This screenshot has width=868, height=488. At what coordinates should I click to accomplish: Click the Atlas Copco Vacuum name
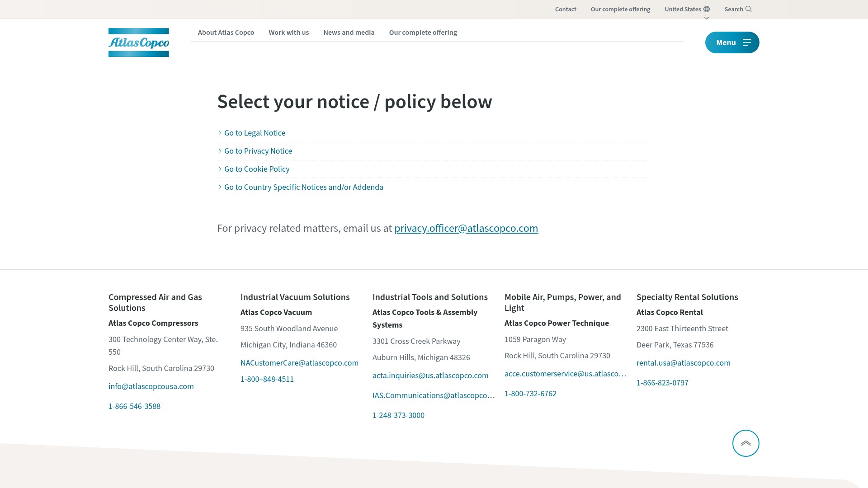pyautogui.click(x=276, y=312)
